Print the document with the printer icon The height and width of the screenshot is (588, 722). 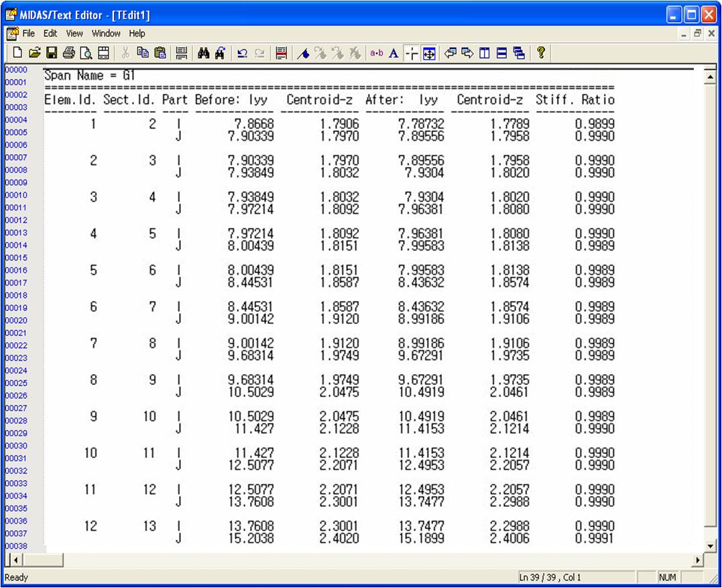coord(68,53)
